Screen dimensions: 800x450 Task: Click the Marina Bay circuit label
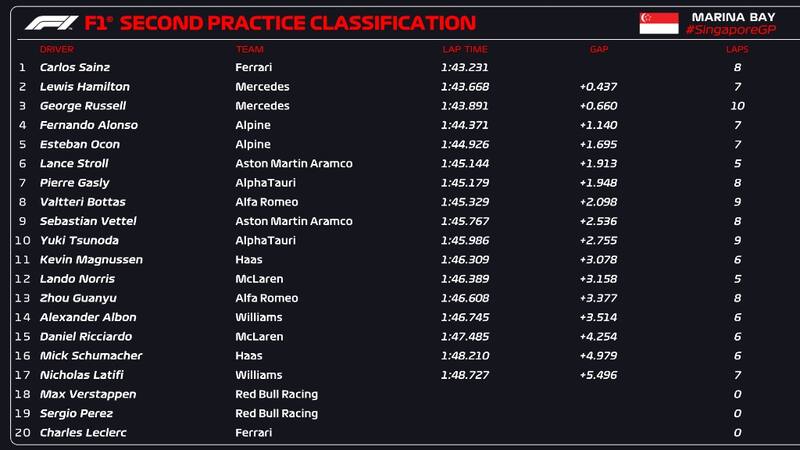pos(730,16)
